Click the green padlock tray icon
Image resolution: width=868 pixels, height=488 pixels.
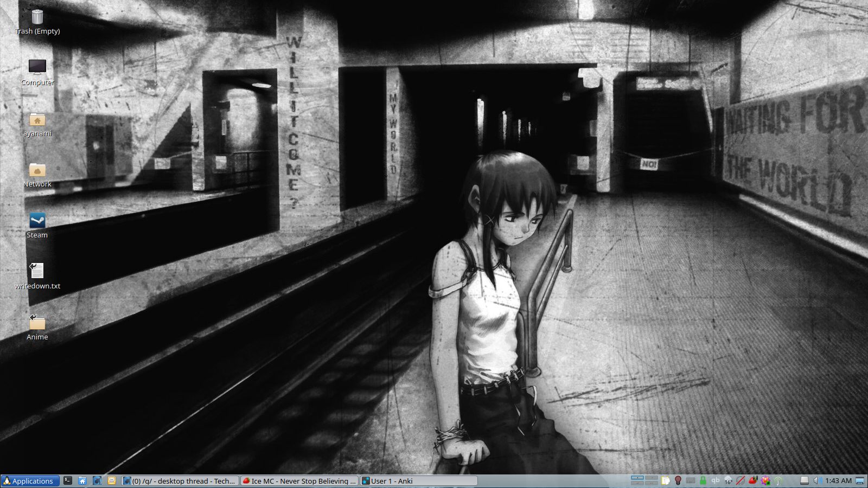tap(703, 480)
